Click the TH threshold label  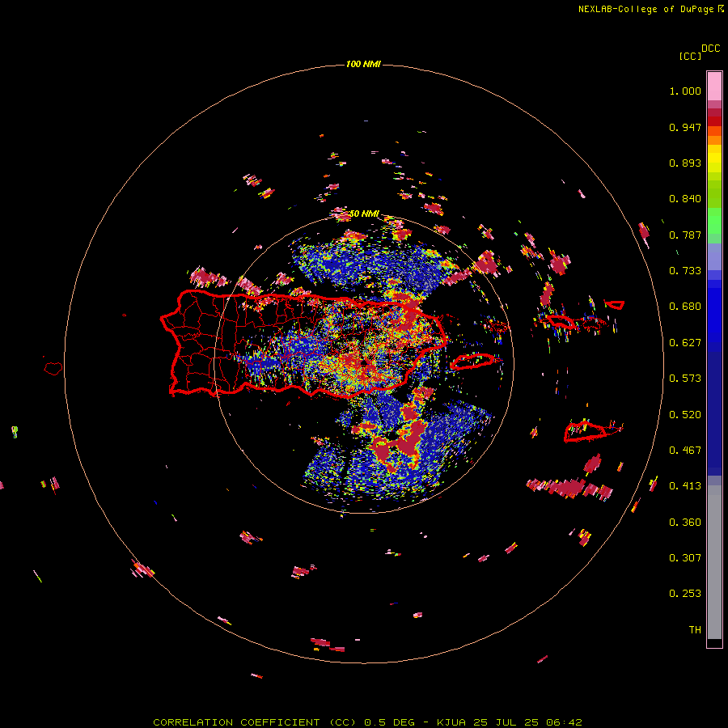coord(695,630)
